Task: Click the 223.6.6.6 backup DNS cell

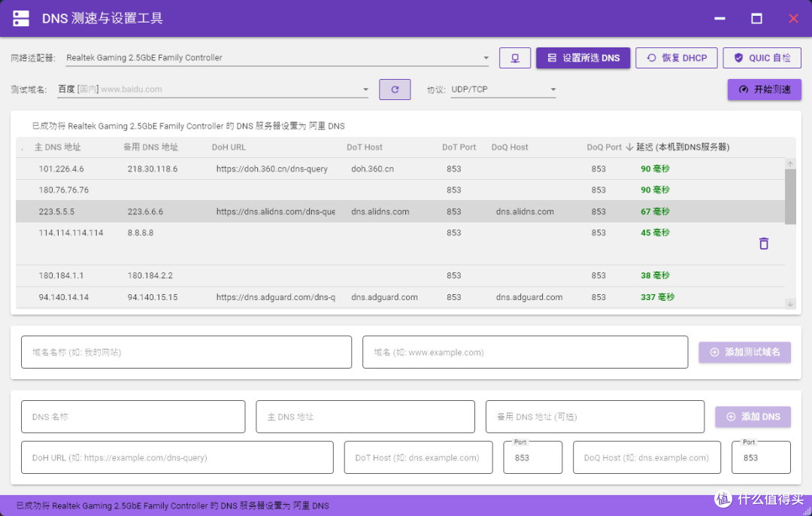Action: tap(145, 211)
